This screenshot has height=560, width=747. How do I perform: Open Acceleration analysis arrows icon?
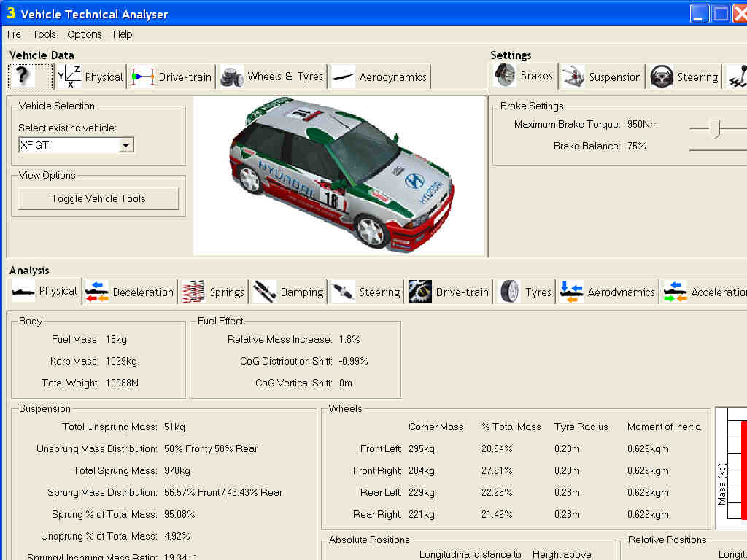click(x=675, y=292)
